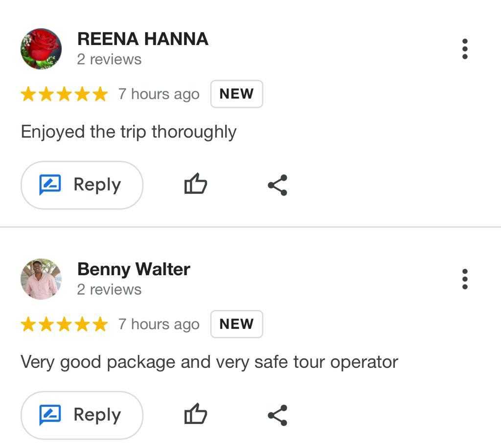This screenshot has width=501, height=448.
Task: Open more options for Benny Walter's review
Action: (465, 279)
